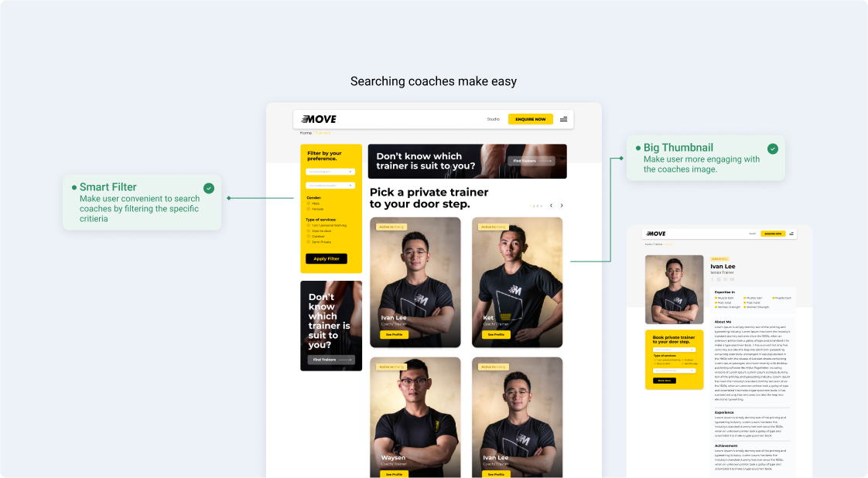
Task: Click green checkmark on Big Thumbnail note
Action: 773,149
